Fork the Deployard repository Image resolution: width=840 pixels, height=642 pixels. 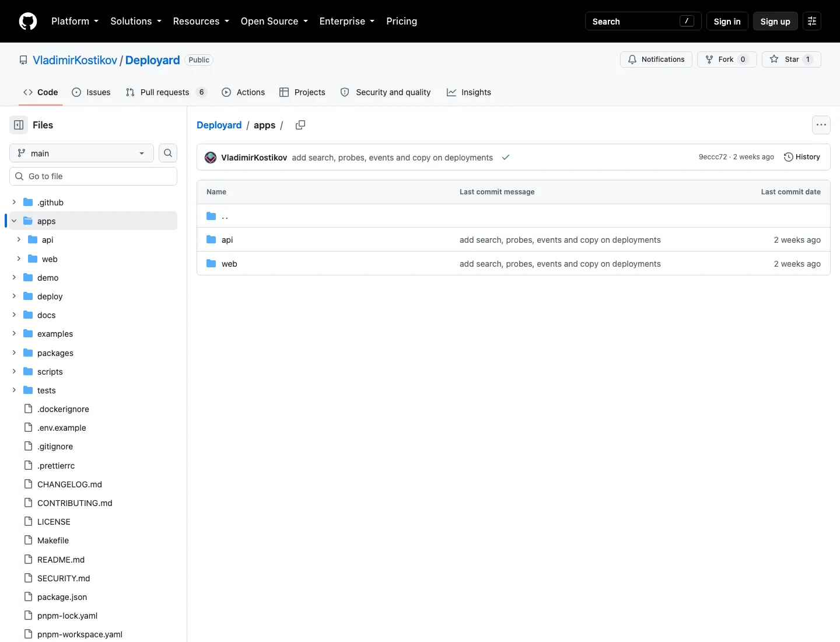[x=727, y=60]
